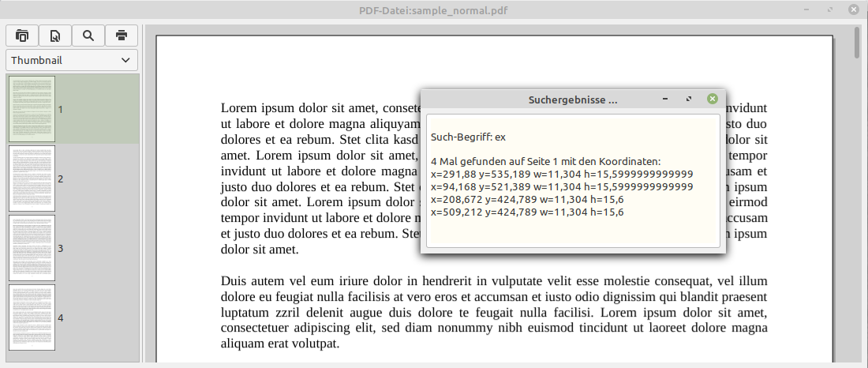The width and height of the screenshot is (868, 368).
Task: Maximize the Suchergebnisse dialog
Action: click(689, 100)
